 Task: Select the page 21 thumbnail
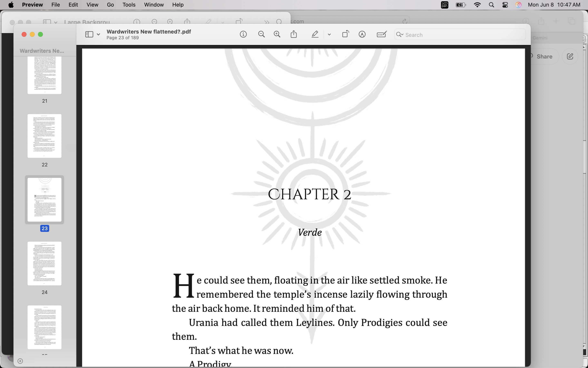tap(45, 75)
